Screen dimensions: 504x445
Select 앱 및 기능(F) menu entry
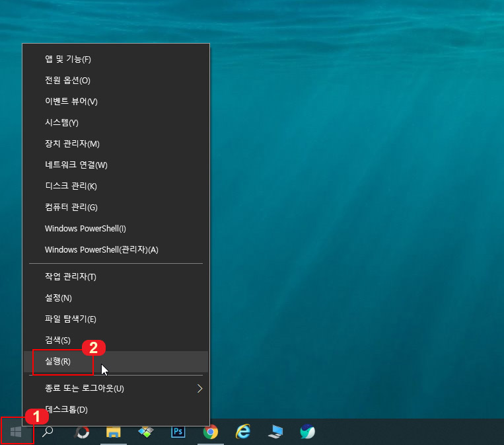point(116,60)
